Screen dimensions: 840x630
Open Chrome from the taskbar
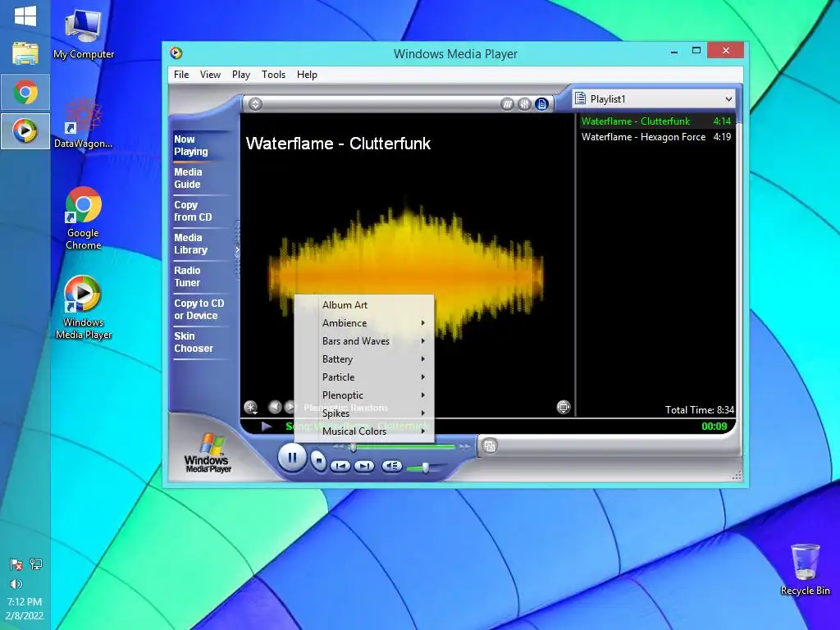(25, 93)
